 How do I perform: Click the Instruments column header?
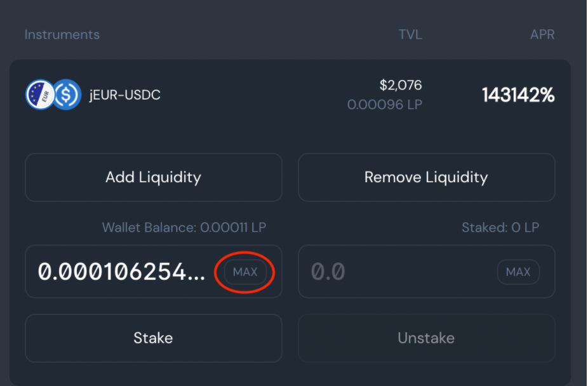tap(62, 34)
